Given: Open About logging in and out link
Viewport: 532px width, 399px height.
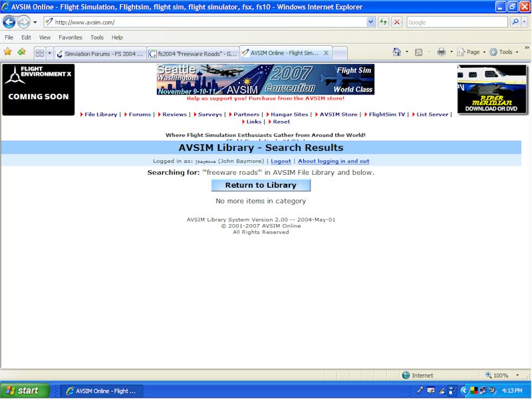Looking at the screenshot, I should (x=334, y=161).
